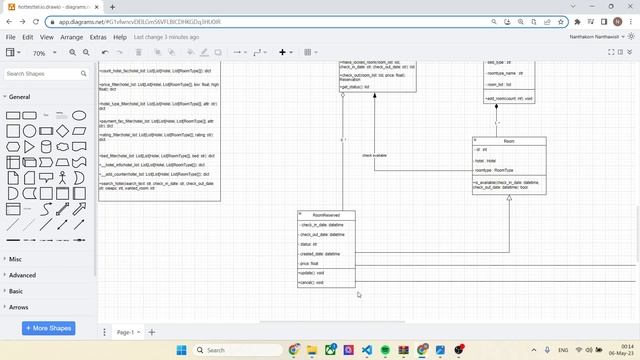
Task: Open the waypoints style dropdown
Action: pyautogui.click(x=260, y=52)
